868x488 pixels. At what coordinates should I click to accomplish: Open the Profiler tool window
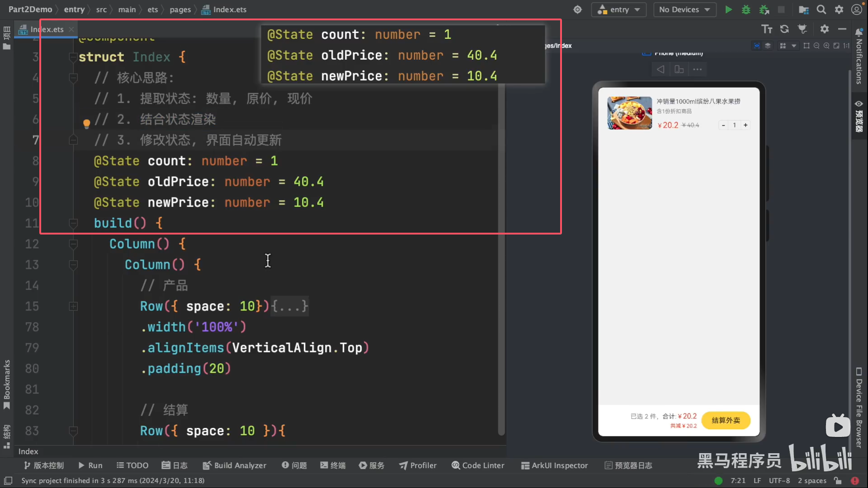[418, 465]
